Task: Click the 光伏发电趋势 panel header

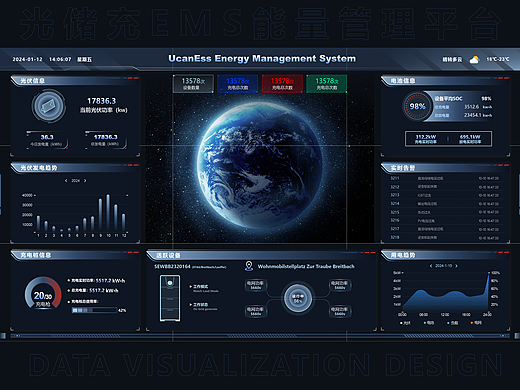Action: click(x=75, y=168)
